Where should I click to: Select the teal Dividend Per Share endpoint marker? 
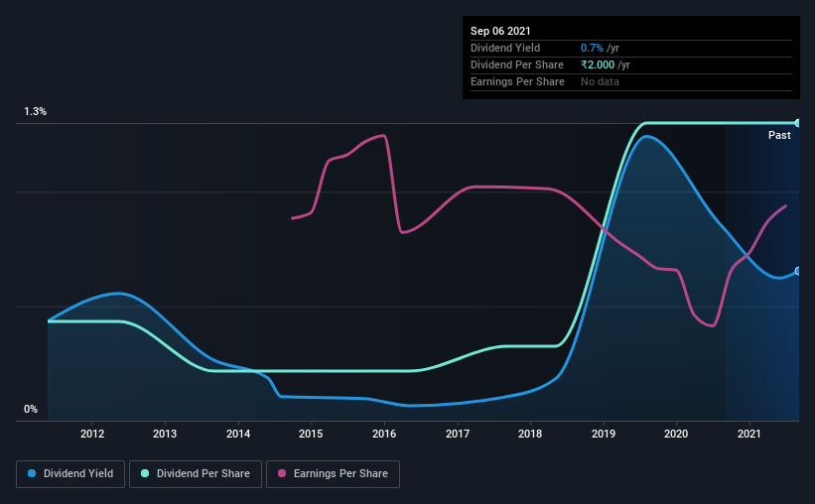(797, 123)
